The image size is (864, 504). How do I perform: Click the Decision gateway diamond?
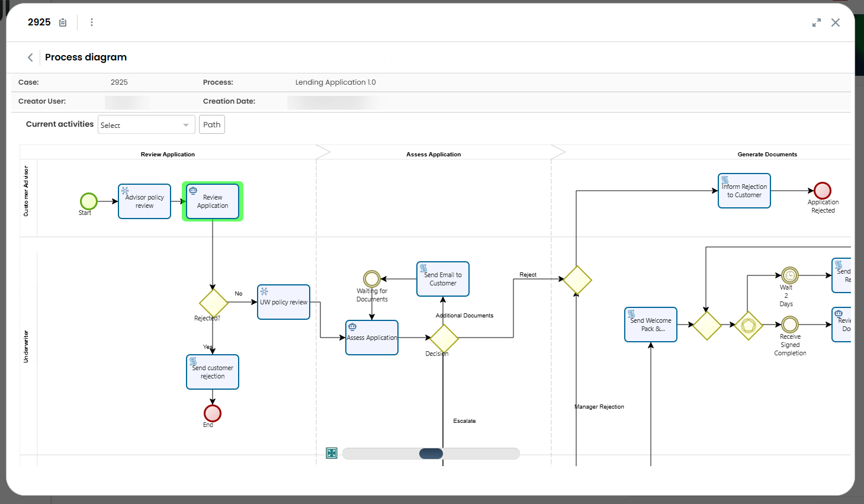point(444,338)
